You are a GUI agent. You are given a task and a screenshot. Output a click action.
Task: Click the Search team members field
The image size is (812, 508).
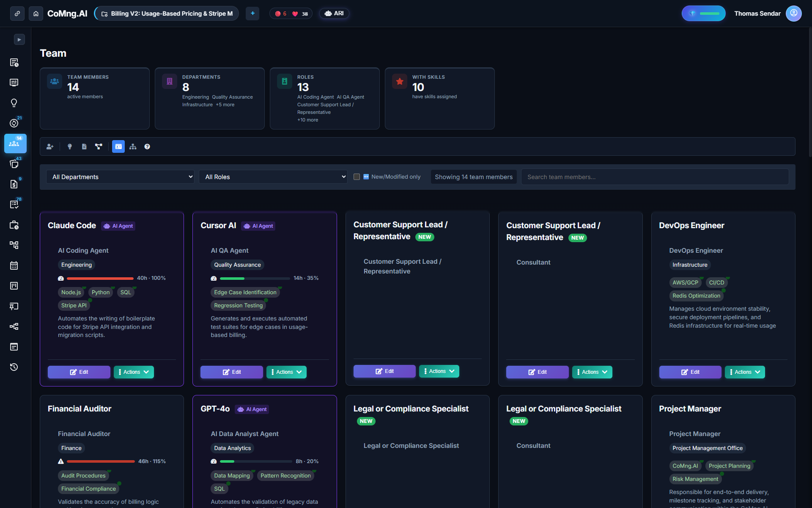point(655,177)
